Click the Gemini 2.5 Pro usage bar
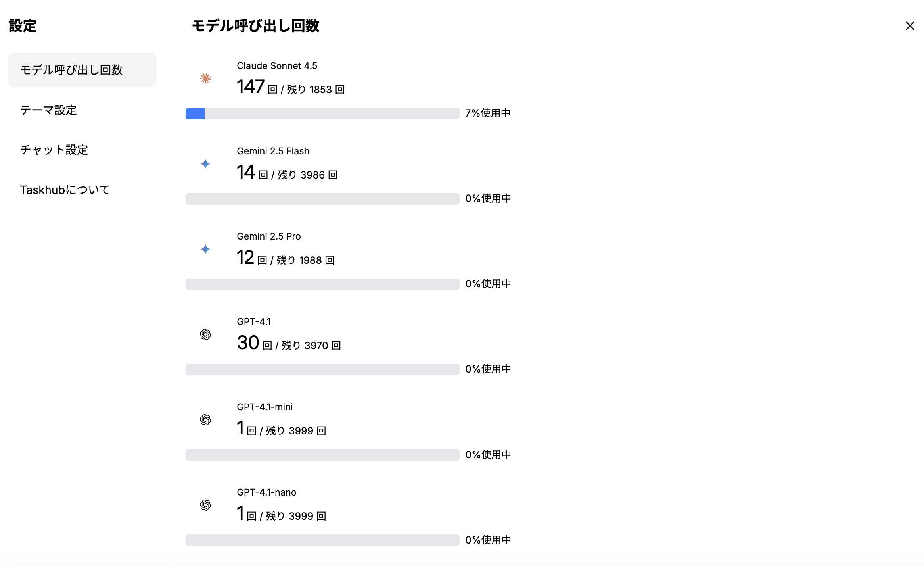The image size is (924, 565). (x=322, y=284)
